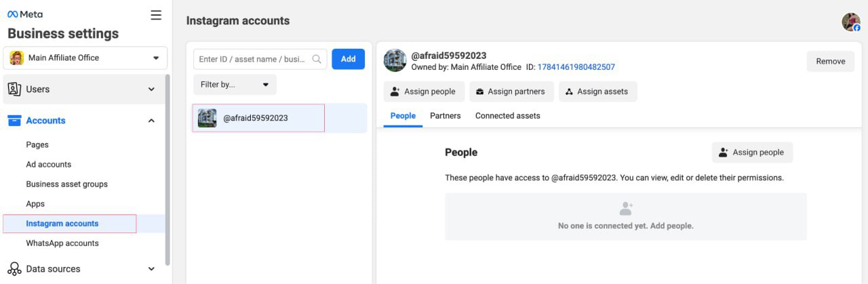
Task: Click the ID / asset name search field
Action: [x=260, y=59]
